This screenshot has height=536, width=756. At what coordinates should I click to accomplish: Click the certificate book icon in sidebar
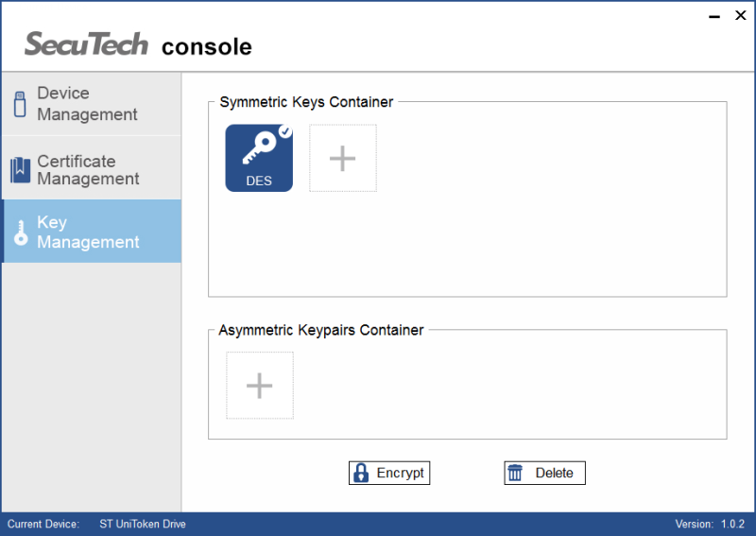coord(20,170)
